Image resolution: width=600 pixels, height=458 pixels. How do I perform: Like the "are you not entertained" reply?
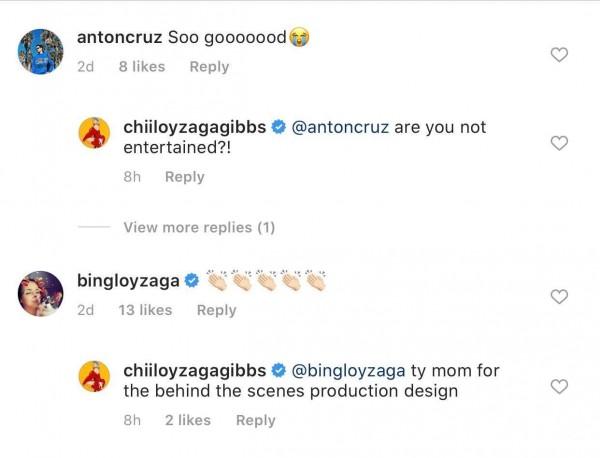coord(560,144)
